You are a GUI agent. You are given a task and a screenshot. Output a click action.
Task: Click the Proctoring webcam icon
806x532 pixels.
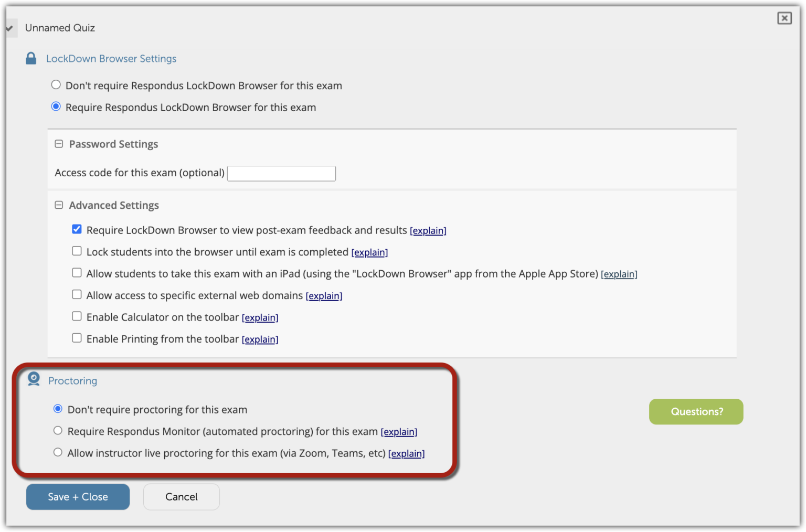pos(33,379)
